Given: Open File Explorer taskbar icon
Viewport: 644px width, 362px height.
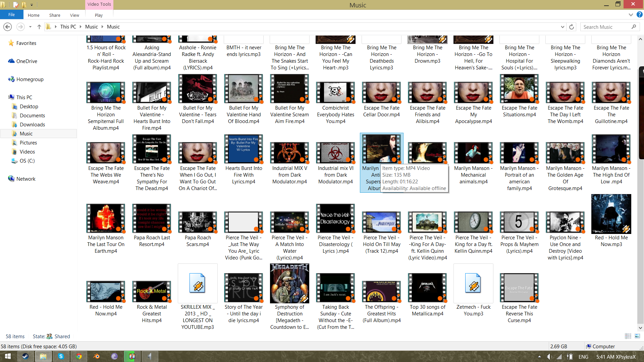Looking at the screenshot, I should tap(43, 356).
